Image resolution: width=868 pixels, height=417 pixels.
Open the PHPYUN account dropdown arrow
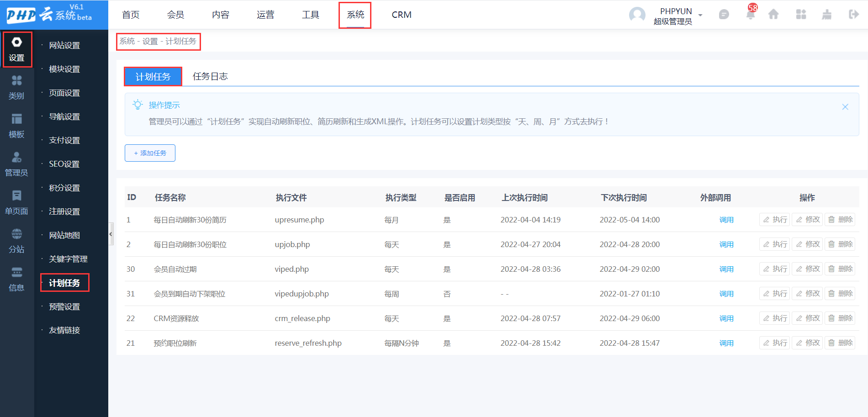[x=700, y=16]
